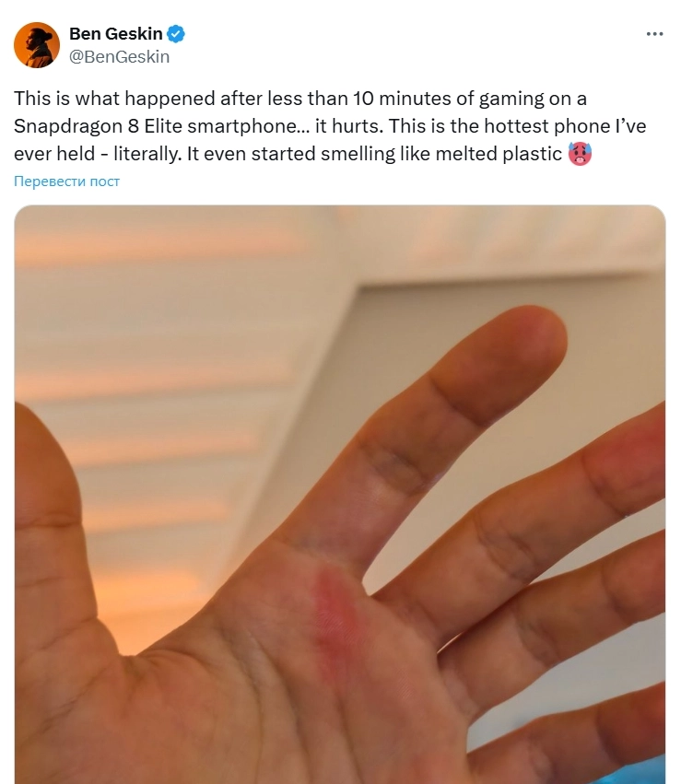Click the hot face emoji in tweet

pos(580,154)
